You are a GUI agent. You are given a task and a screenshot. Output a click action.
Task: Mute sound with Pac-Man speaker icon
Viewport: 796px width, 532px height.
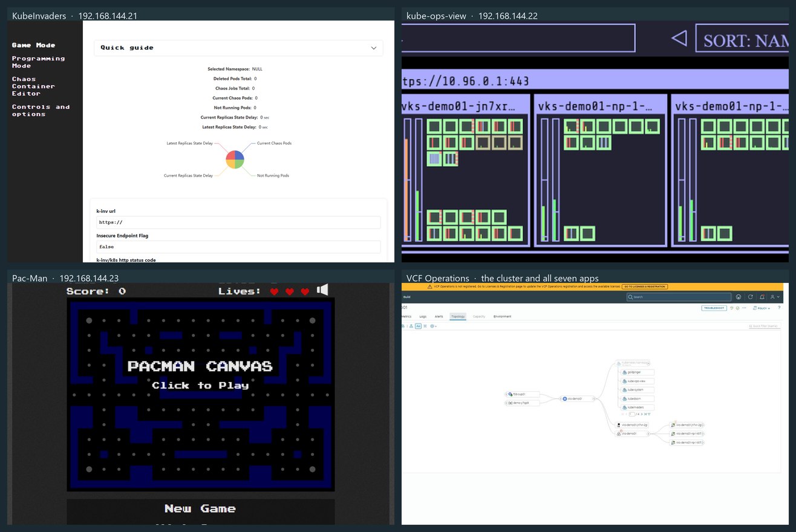tap(323, 290)
